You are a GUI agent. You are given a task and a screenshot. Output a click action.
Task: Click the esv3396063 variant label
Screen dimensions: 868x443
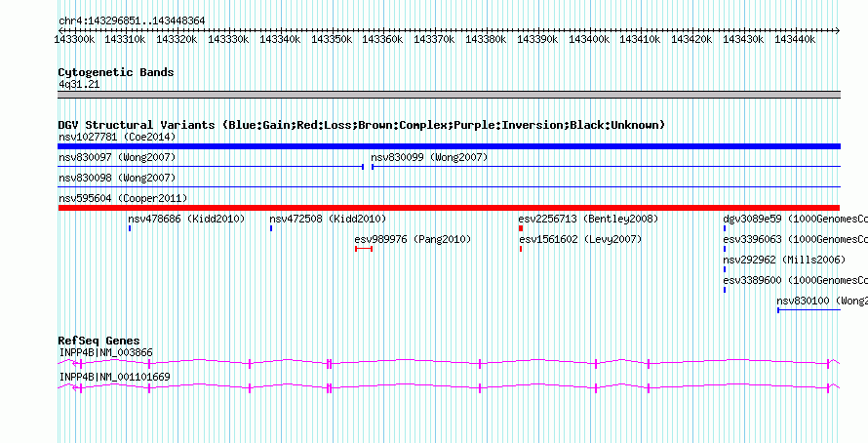click(796, 239)
